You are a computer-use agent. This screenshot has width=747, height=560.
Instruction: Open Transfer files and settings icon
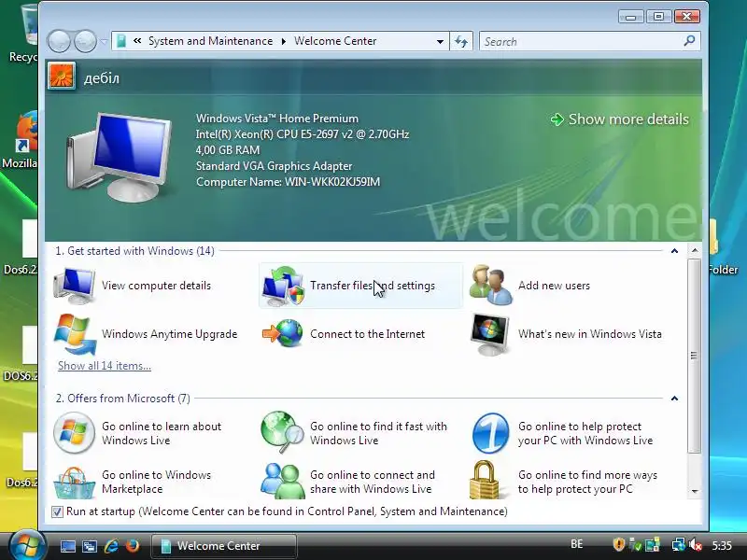coord(283,287)
